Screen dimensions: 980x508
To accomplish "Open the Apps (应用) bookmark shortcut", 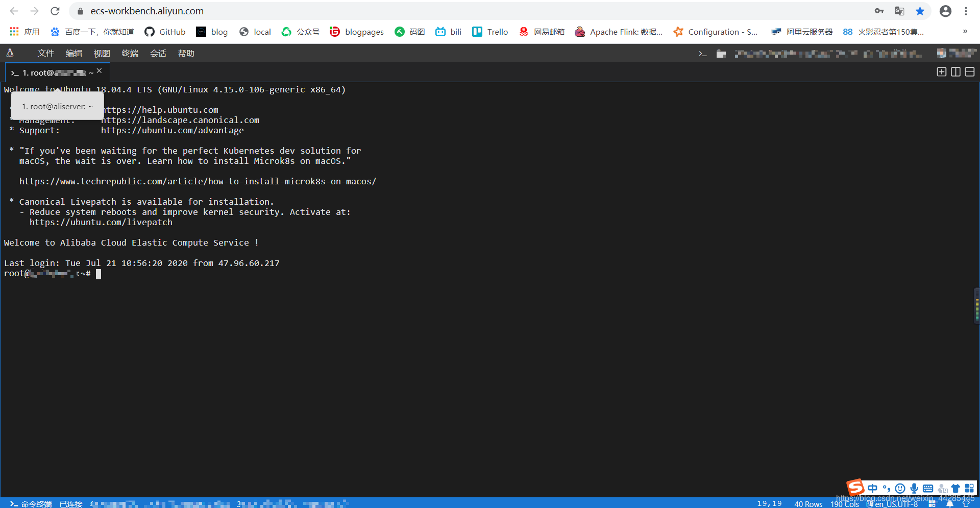I will point(24,32).
